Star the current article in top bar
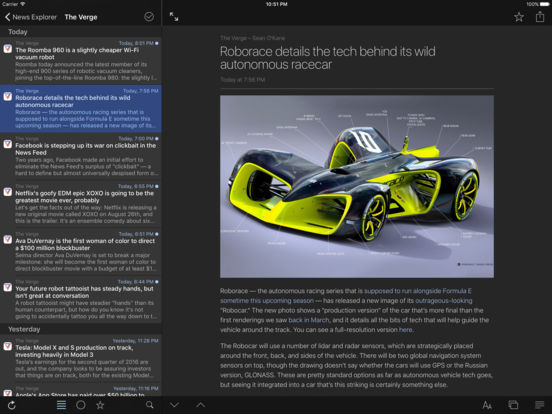The height and width of the screenshot is (414, 552). [519, 17]
